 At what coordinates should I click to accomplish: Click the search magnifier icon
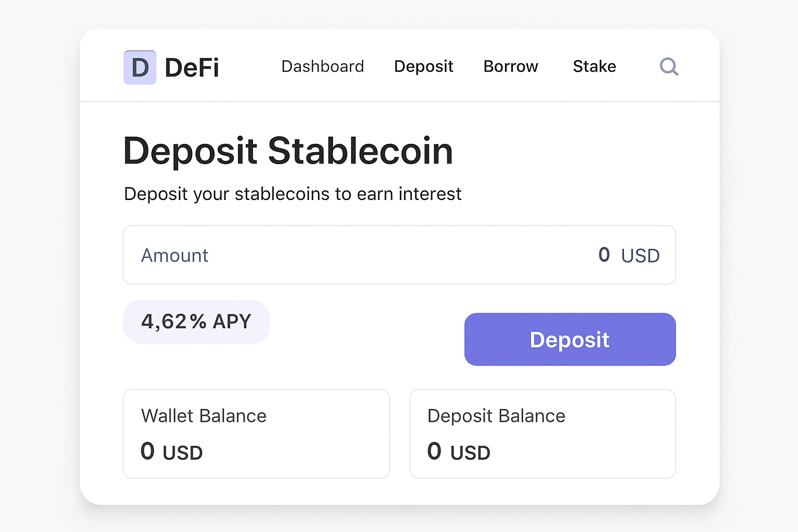669,66
